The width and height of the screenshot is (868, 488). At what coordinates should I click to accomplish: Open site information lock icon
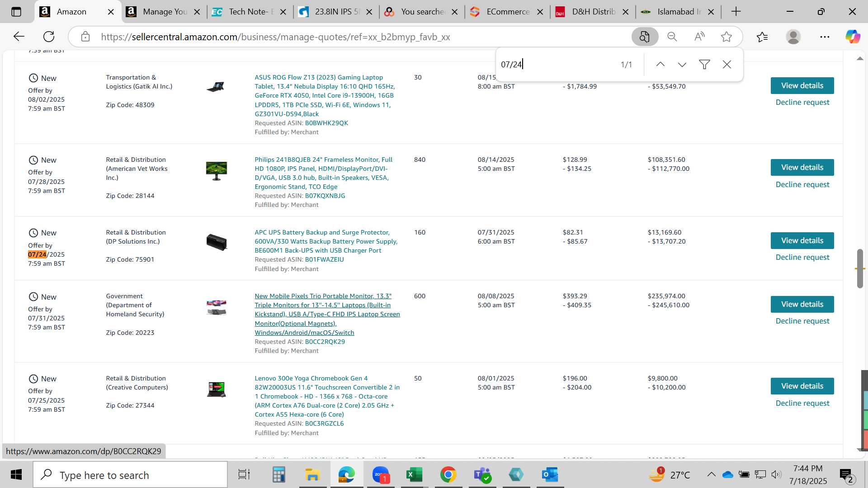point(85,37)
